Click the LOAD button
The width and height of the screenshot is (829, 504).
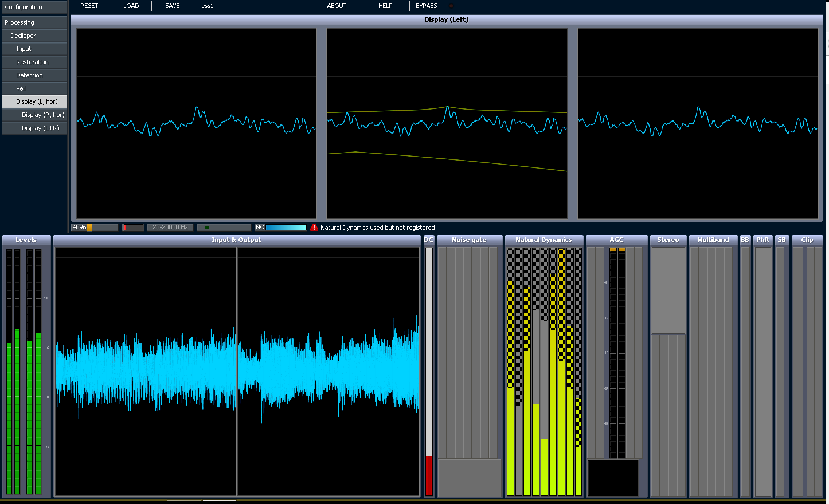131,6
